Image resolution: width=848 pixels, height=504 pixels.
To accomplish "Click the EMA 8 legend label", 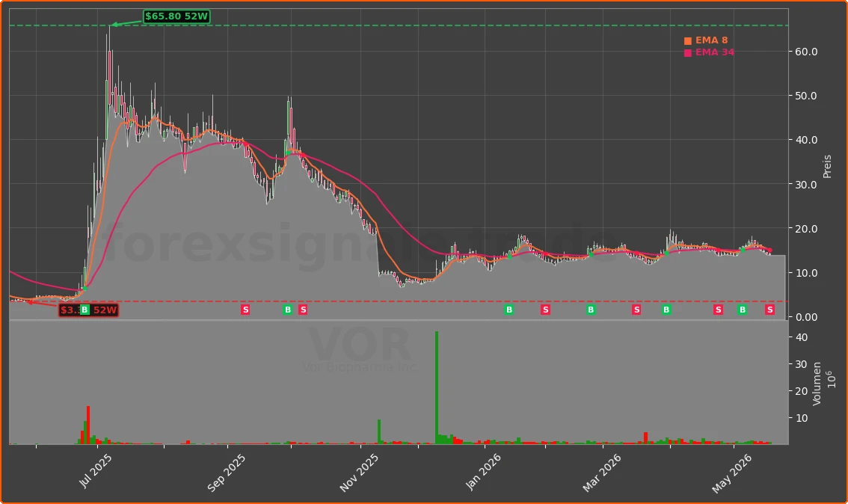I will click(x=712, y=40).
